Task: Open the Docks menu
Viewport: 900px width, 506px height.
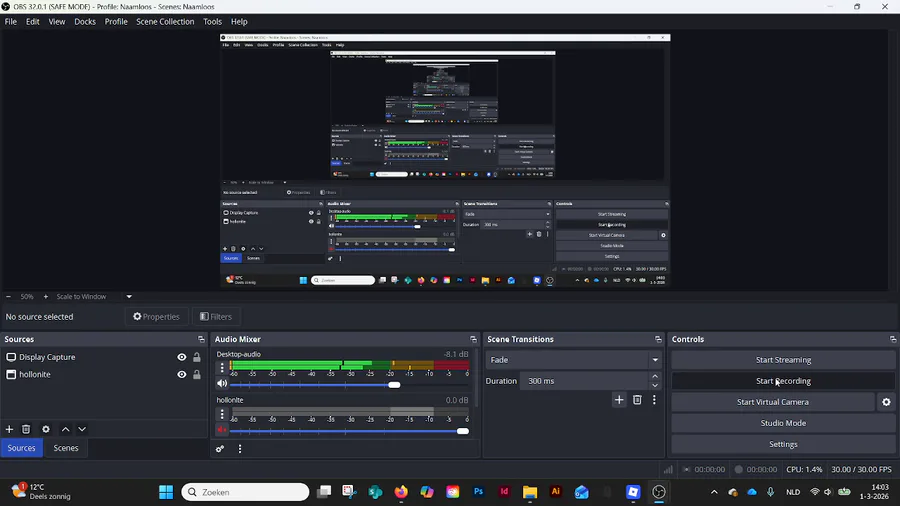Action: click(85, 22)
